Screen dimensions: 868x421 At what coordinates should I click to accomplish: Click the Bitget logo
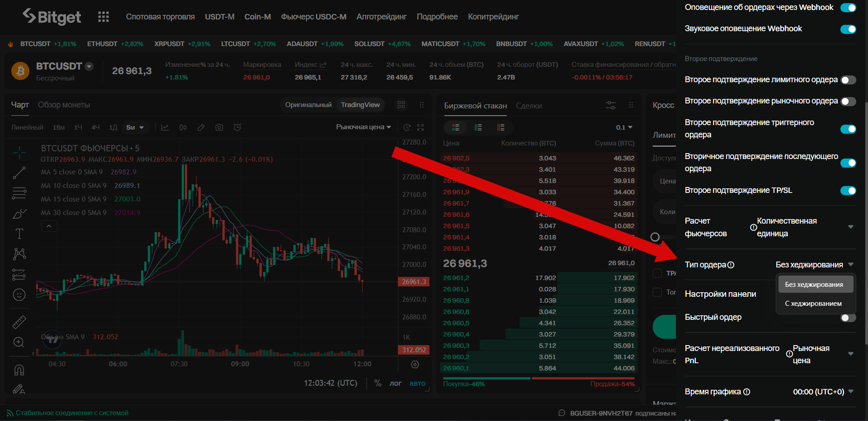[x=52, y=17]
